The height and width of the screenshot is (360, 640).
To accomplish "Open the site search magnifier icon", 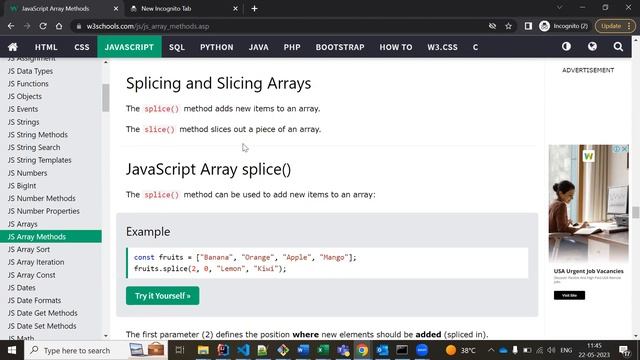I will coord(618,47).
